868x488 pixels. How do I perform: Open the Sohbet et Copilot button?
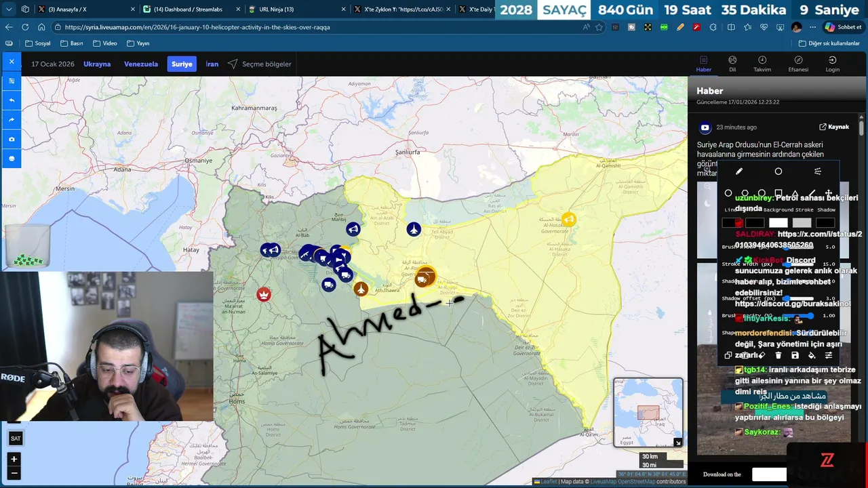(x=843, y=27)
